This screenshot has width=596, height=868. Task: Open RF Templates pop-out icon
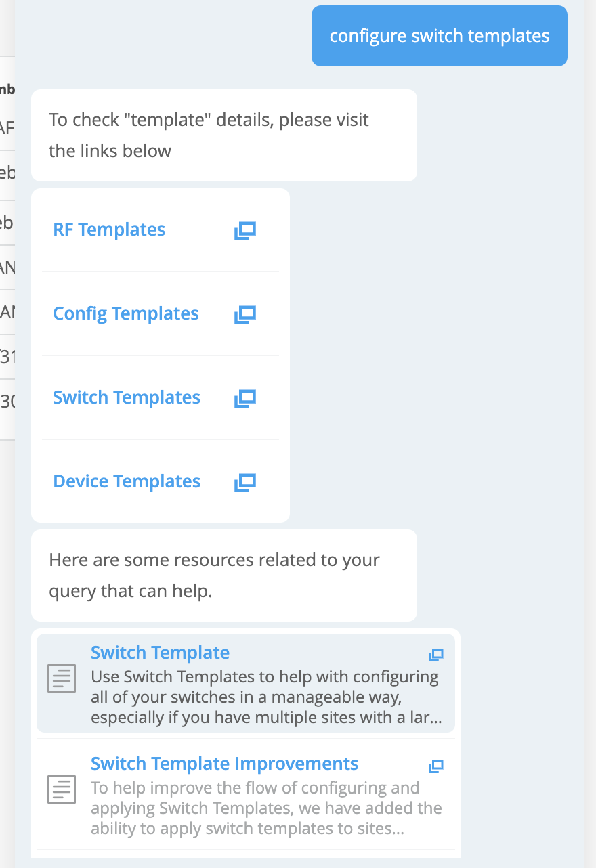244,230
